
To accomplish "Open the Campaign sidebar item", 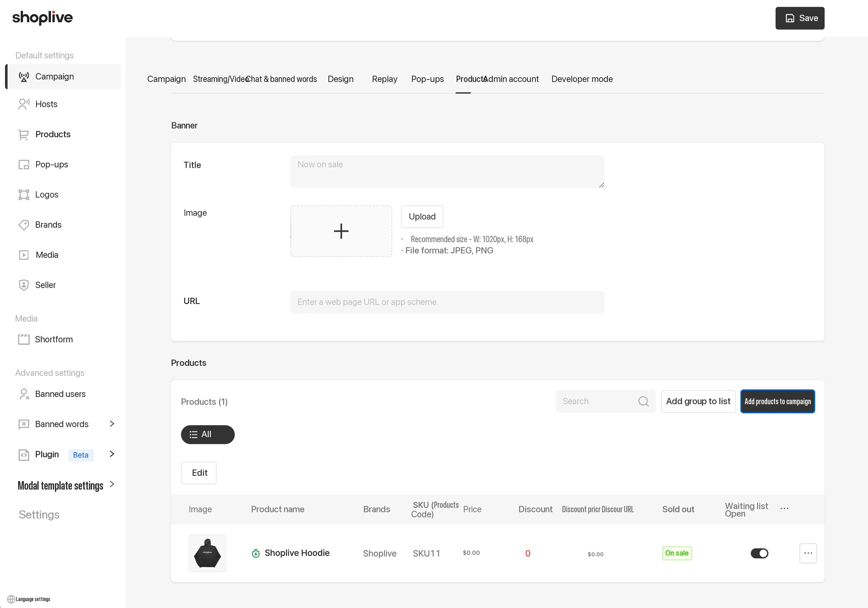I will click(x=63, y=77).
